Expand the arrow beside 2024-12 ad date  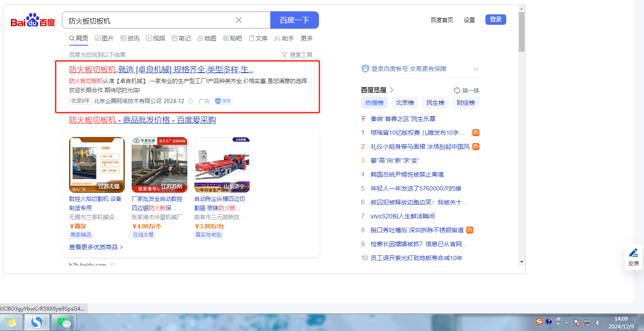click(x=190, y=101)
